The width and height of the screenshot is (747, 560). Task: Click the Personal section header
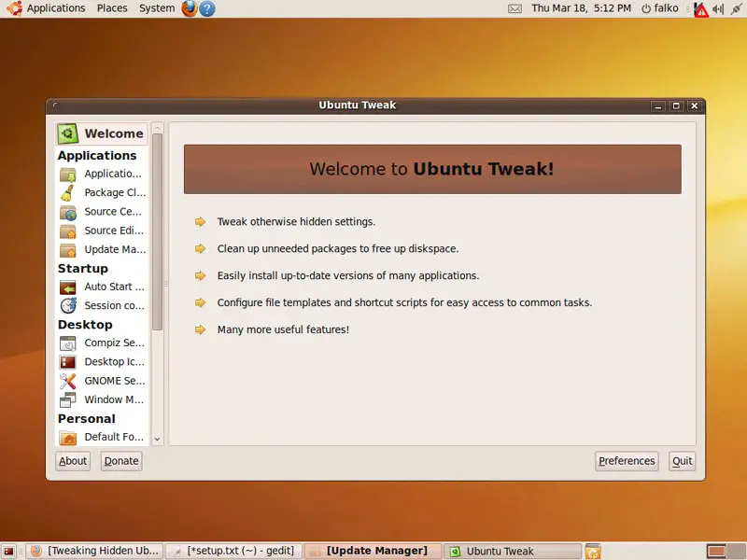[x=87, y=418]
